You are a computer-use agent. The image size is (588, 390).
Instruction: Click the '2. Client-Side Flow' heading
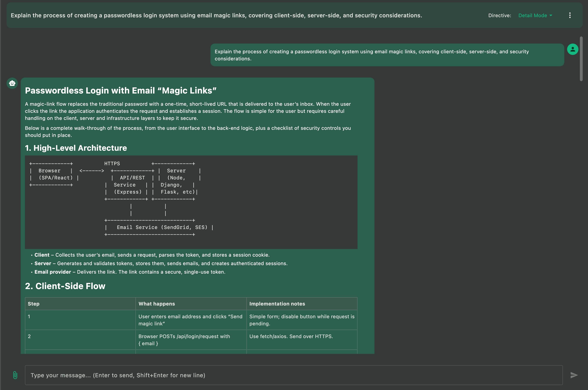(x=65, y=286)
